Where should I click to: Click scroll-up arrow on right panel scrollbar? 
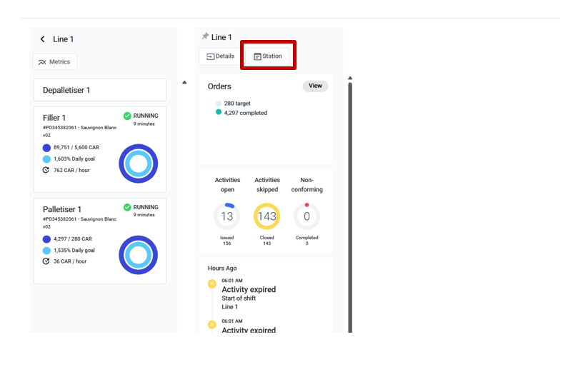click(x=350, y=78)
